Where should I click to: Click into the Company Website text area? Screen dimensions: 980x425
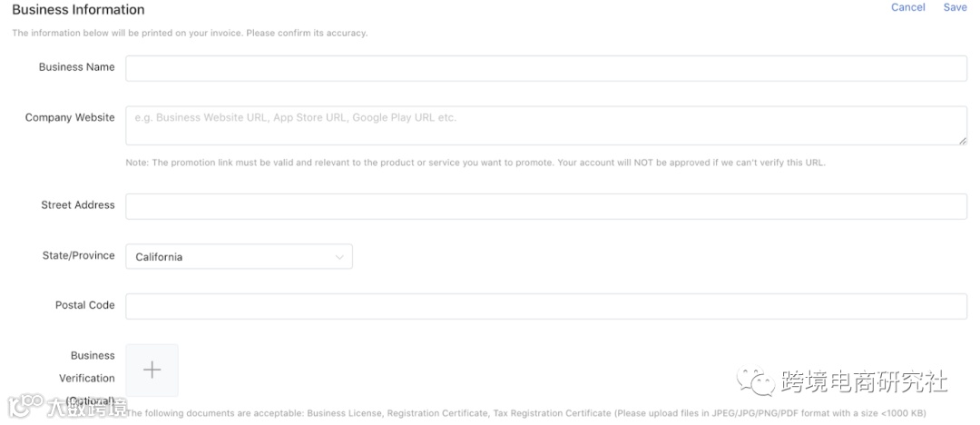[545, 125]
